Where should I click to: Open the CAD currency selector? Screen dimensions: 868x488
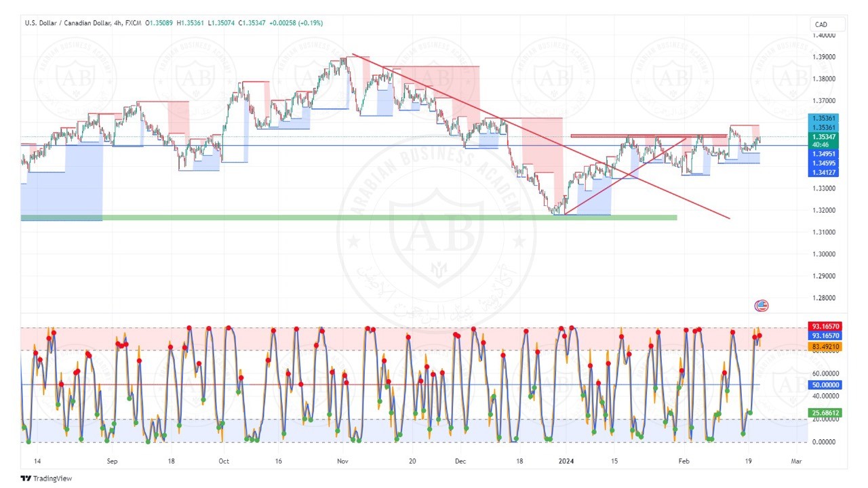pos(828,25)
